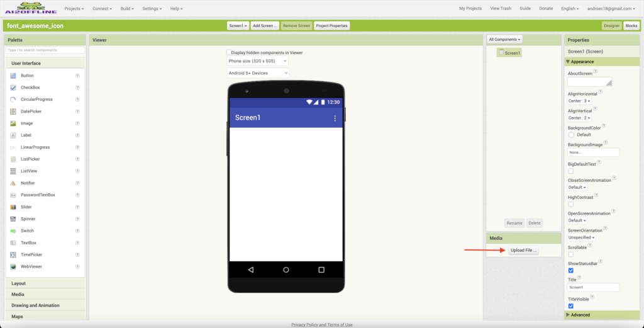Click the BackgroundImage None field

594,152
